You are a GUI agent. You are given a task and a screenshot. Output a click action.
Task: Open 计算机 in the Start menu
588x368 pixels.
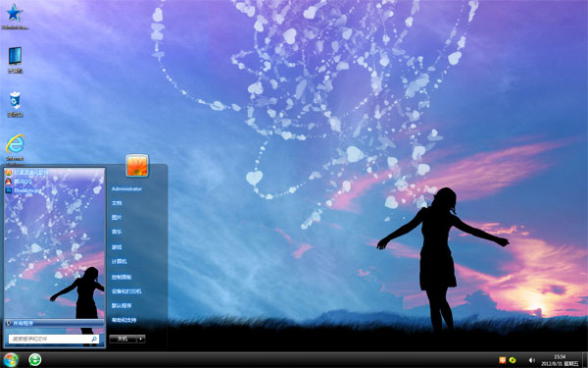119,262
